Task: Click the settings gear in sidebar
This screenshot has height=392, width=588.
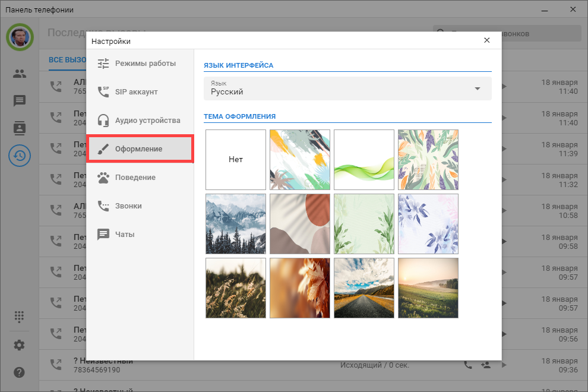Action: point(20,345)
